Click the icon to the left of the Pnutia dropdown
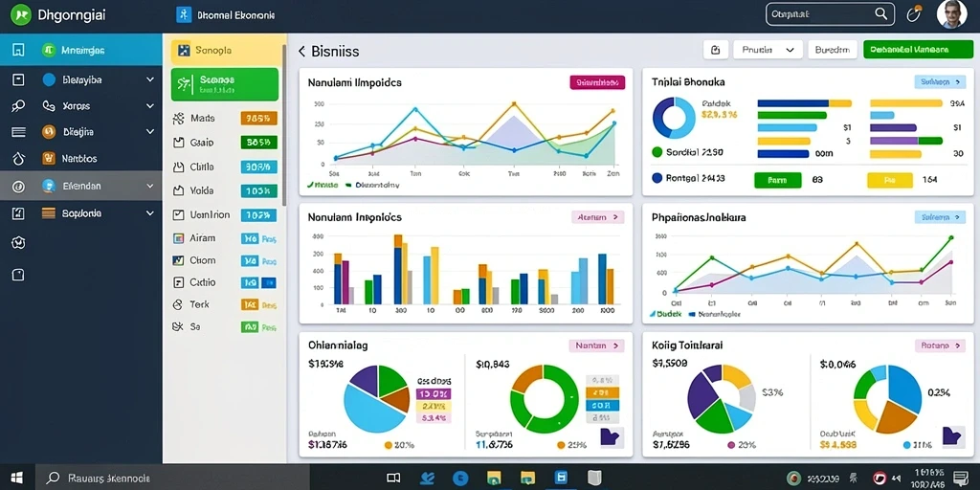The width and height of the screenshot is (980, 490). (716, 50)
